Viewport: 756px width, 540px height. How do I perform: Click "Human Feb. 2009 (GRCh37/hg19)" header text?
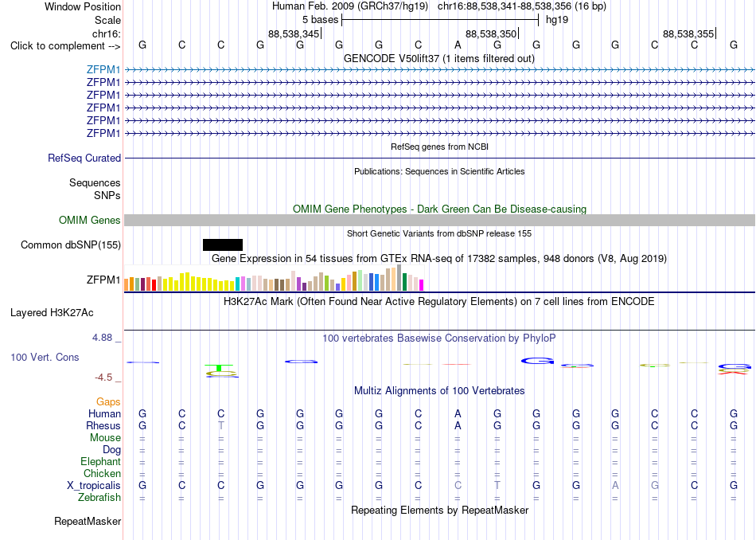350,6
